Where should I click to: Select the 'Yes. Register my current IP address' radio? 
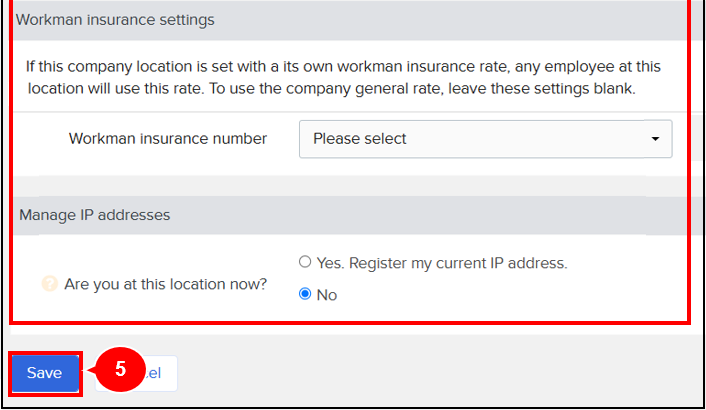point(305,261)
